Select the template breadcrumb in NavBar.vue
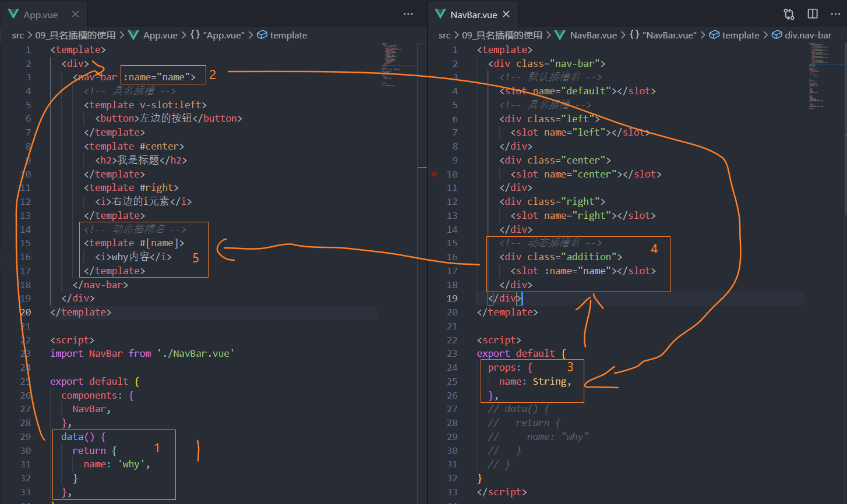Screen dimensions: 847x504 coord(740,35)
